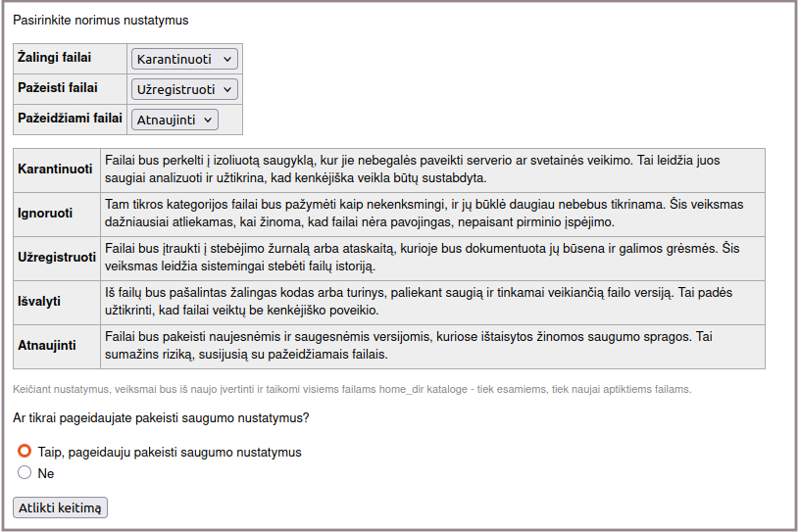Click the 'Žalingi failai' row label
The width and height of the screenshot is (799, 532).
point(55,58)
